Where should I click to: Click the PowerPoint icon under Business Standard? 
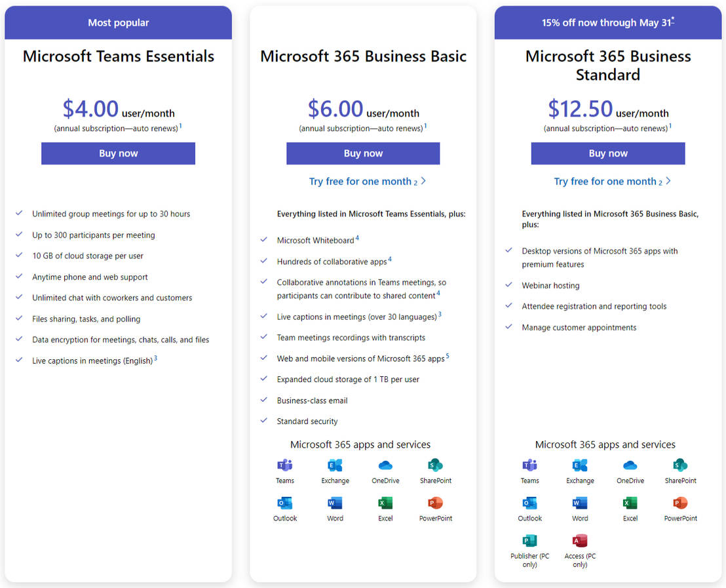click(679, 503)
